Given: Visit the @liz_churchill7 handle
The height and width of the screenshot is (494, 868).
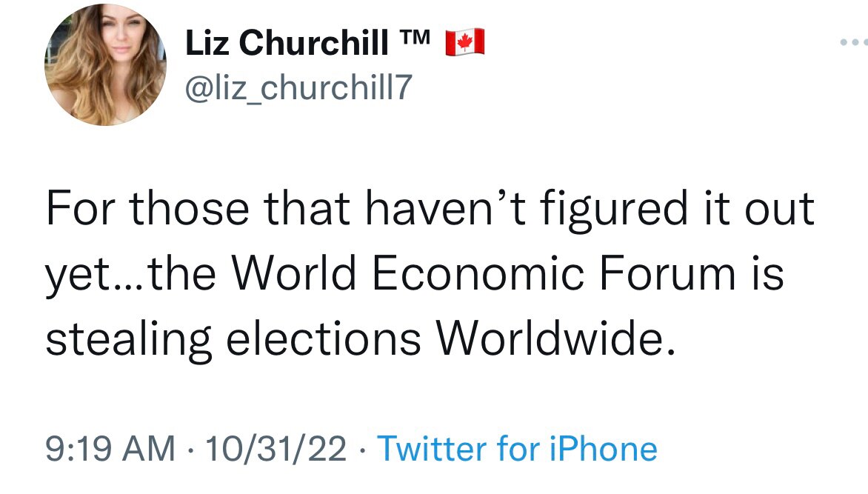Looking at the screenshot, I should (296, 89).
